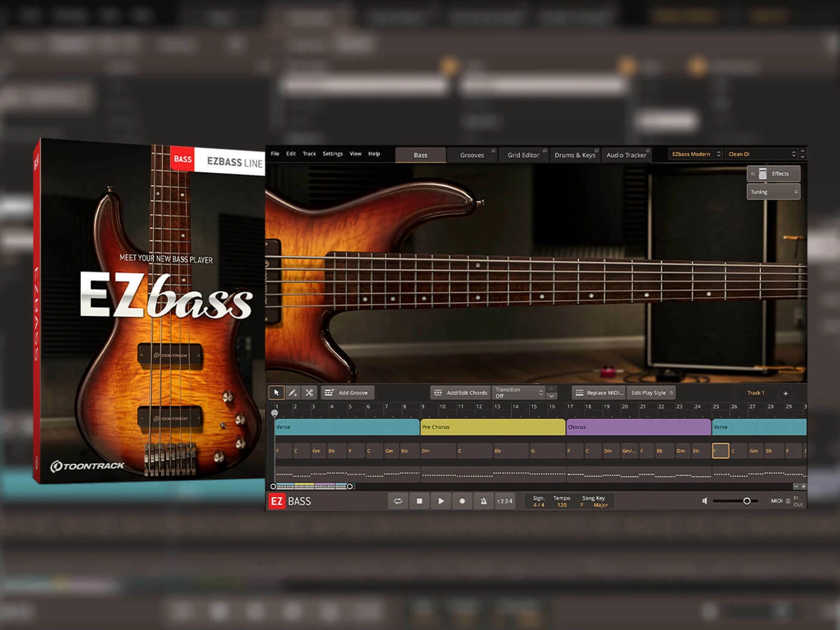Click the Add Groove button
This screenshot has height=630, width=840.
point(347,392)
